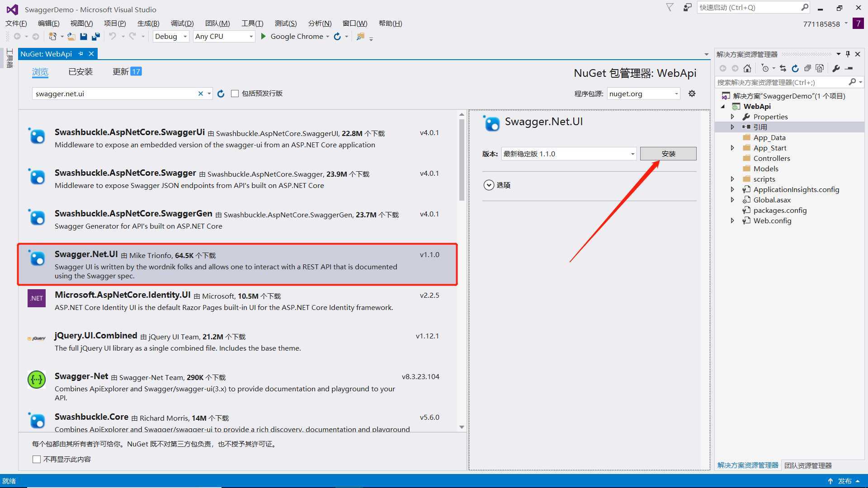Viewport: 868px width, 488px height.
Task: Click the Save toolbar icon
Action: click(83, 36)
